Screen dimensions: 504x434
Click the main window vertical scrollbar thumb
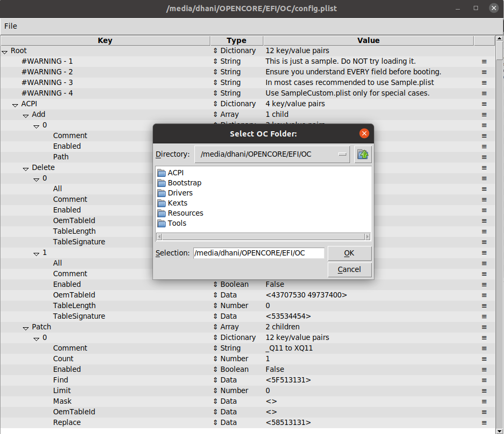(499, 50)
